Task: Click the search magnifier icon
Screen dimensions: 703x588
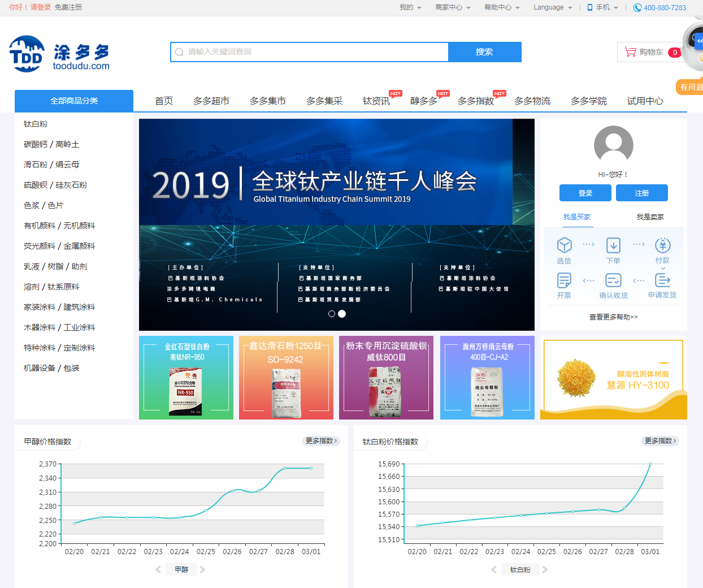Action: tap(179, 51)
